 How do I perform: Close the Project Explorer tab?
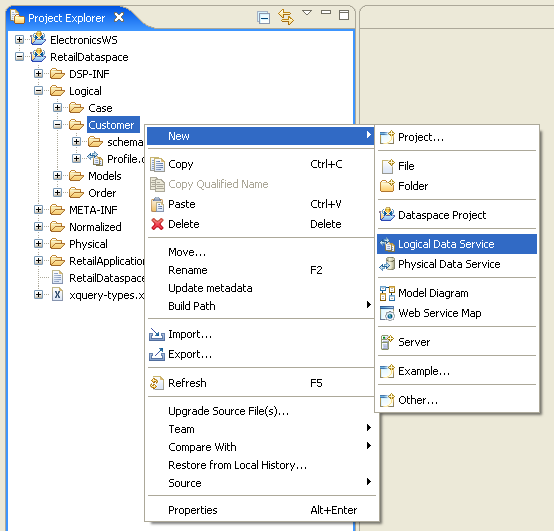(x=119, y=17)
